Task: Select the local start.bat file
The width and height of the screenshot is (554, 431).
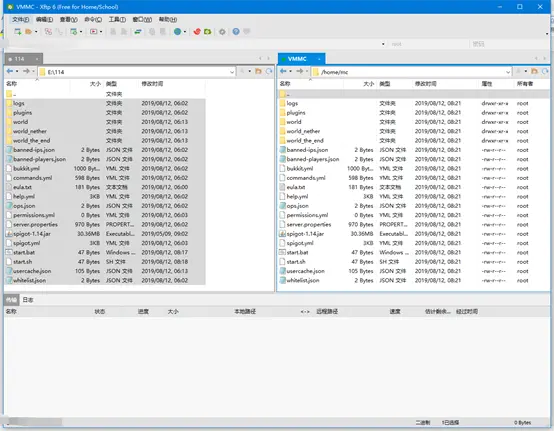Action: pos(105,253)
